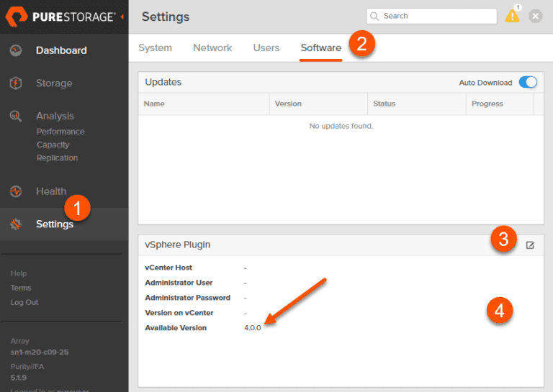Open the Analysis magnifier icon
The height and width of the screenshot is (392, 553).
click(x=16, y=116)
